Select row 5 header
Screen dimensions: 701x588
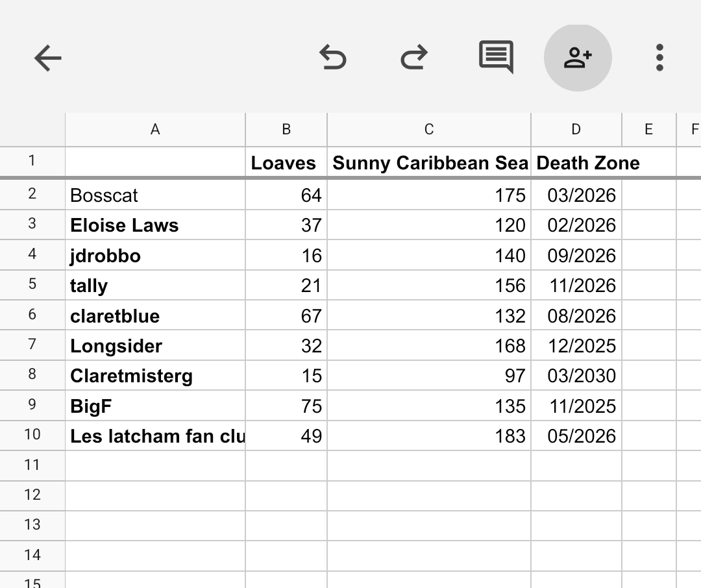point(32,285)
